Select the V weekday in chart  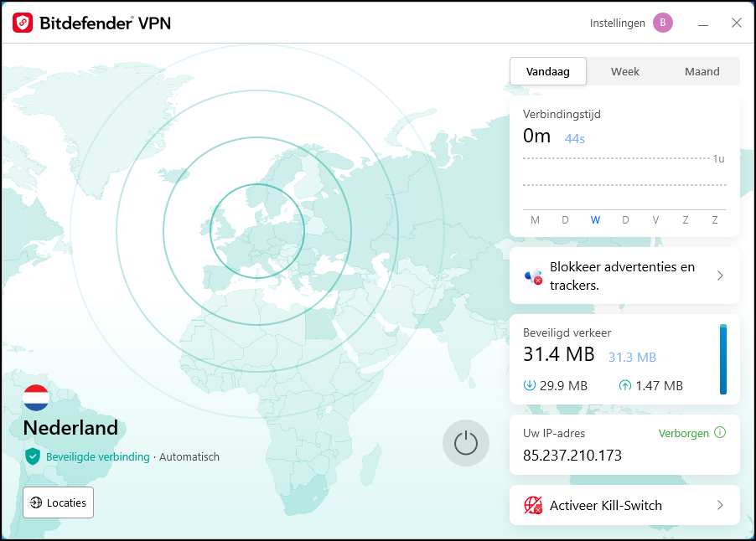655,219
